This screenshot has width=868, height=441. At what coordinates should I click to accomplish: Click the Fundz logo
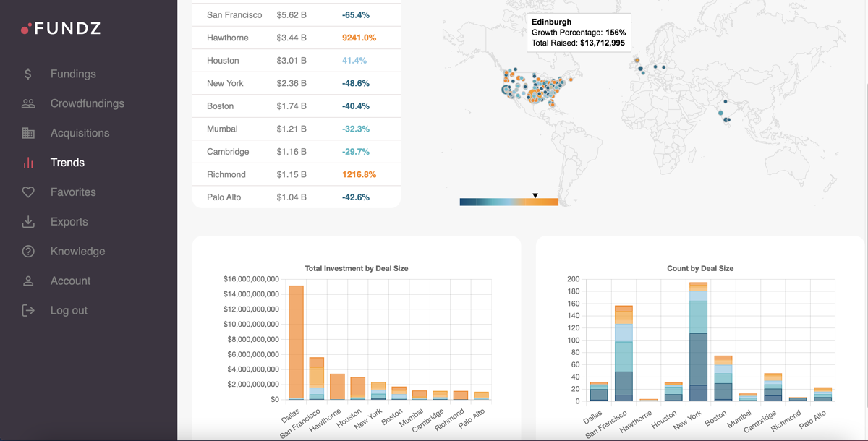tap(61, 29)
